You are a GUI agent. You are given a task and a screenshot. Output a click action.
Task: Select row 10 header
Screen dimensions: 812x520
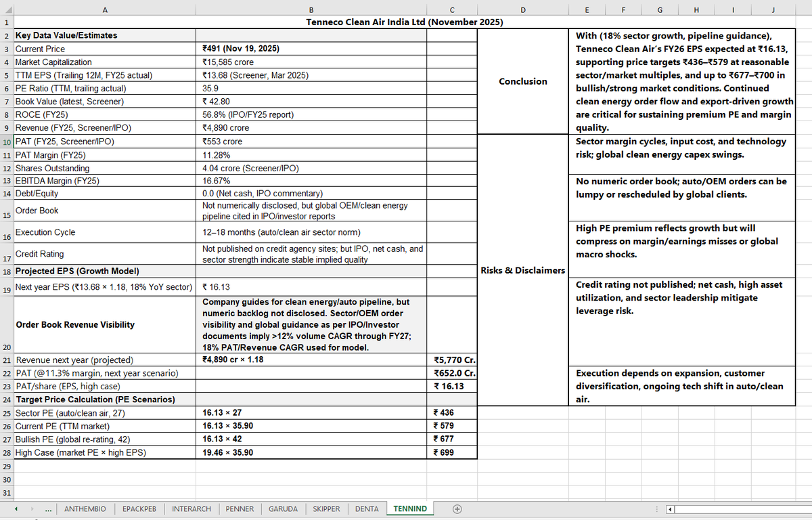pos(6,142)
